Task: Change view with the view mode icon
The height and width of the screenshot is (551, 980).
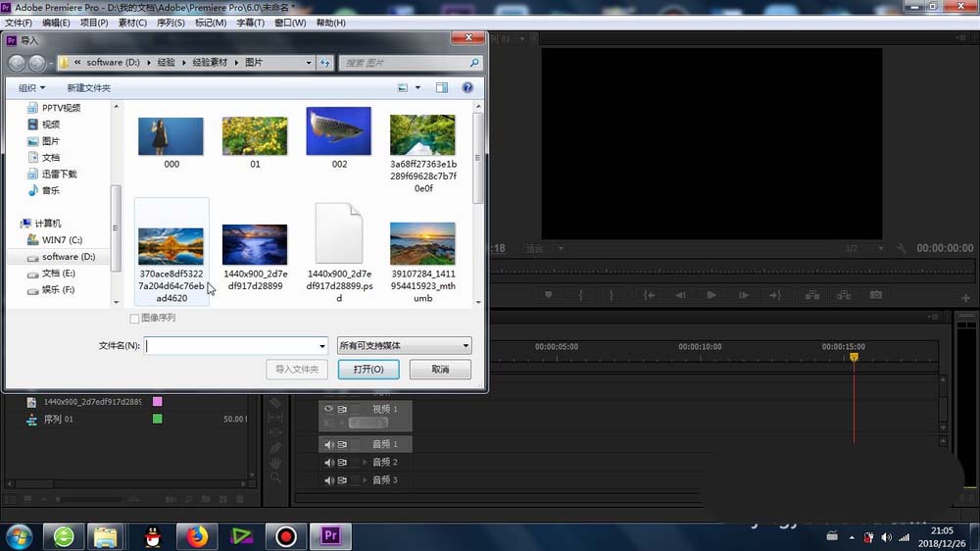Action: pos(403,87)
